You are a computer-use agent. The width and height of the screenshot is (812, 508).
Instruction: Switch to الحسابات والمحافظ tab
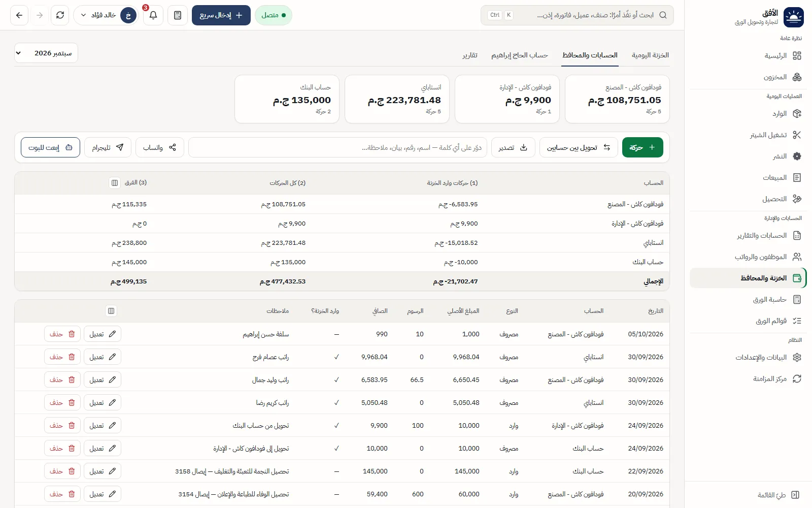tap(590, 55)
